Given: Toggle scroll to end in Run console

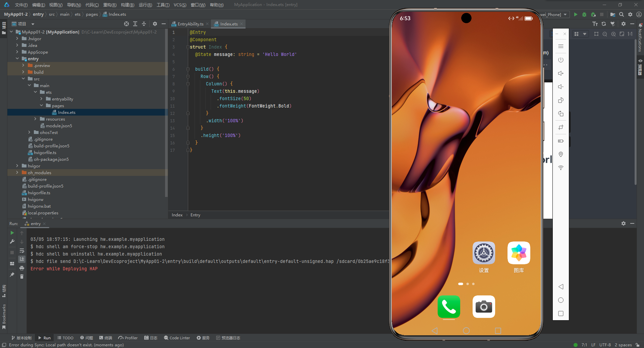Looking at the screenshot, I should (x=22, y=259).
